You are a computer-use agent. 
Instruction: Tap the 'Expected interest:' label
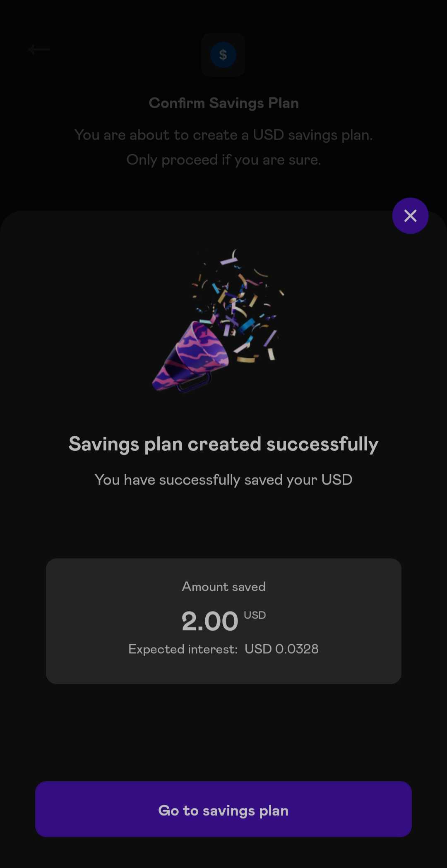pyautogui.click(x=183, y=649)
